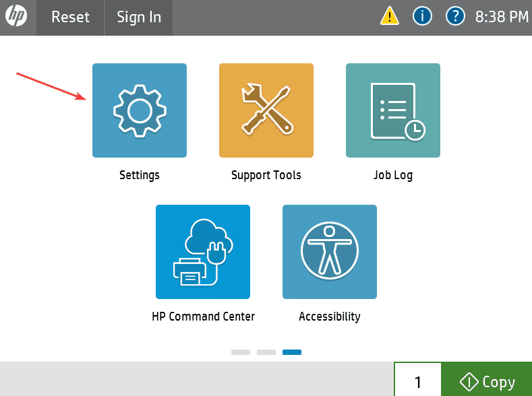Click the Job Log text label
This screenshot has height=396, width=532.
click(x=393, y=175)
